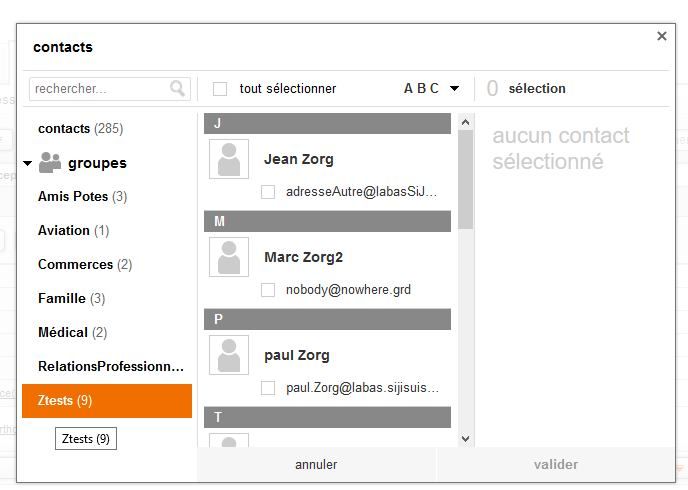Check the 'tout sélectionner' checkbox
The width and height of the screenshot is (688, 490).
(x=220, y=89)
